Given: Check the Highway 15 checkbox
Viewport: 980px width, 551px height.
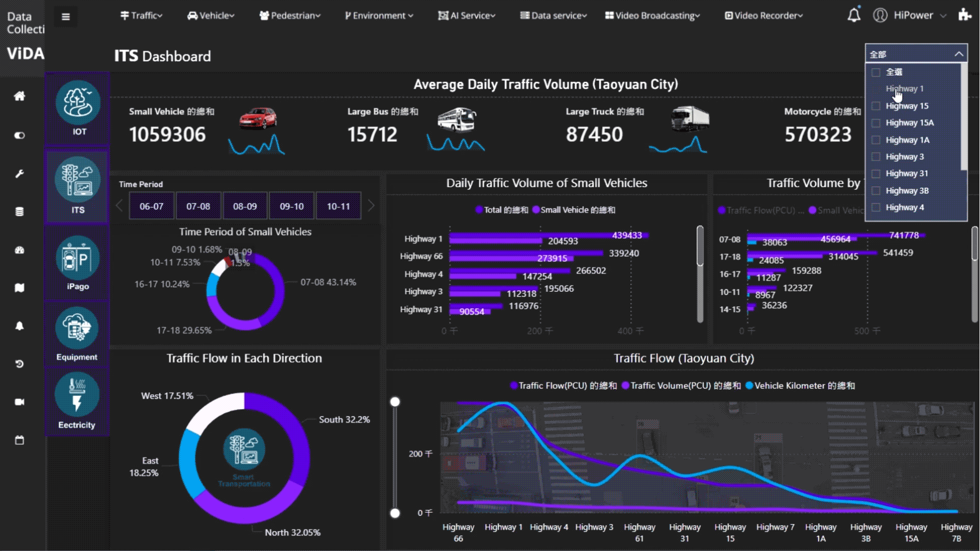Looking at the screenshot, I should (x=876, y=106).
